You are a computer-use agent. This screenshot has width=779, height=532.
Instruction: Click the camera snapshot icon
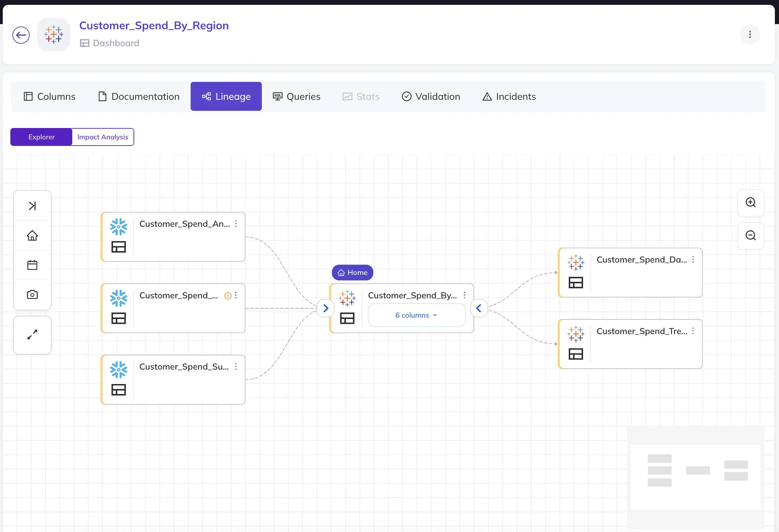(x=32, y=295)
